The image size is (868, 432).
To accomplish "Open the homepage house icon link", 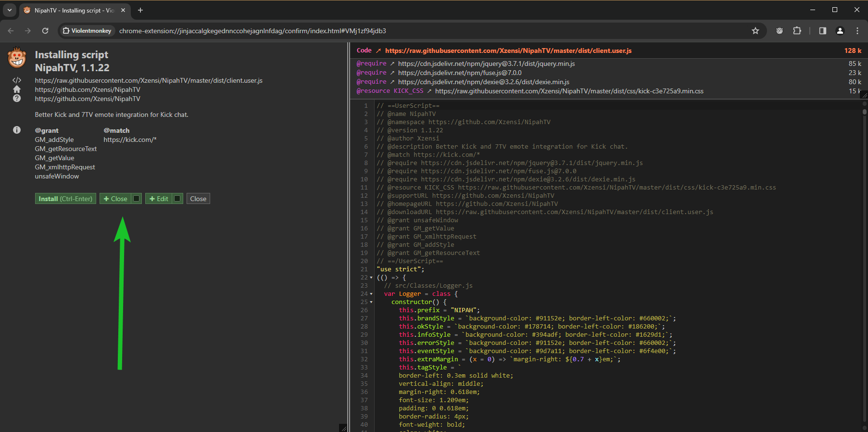I will coord(17,89).
